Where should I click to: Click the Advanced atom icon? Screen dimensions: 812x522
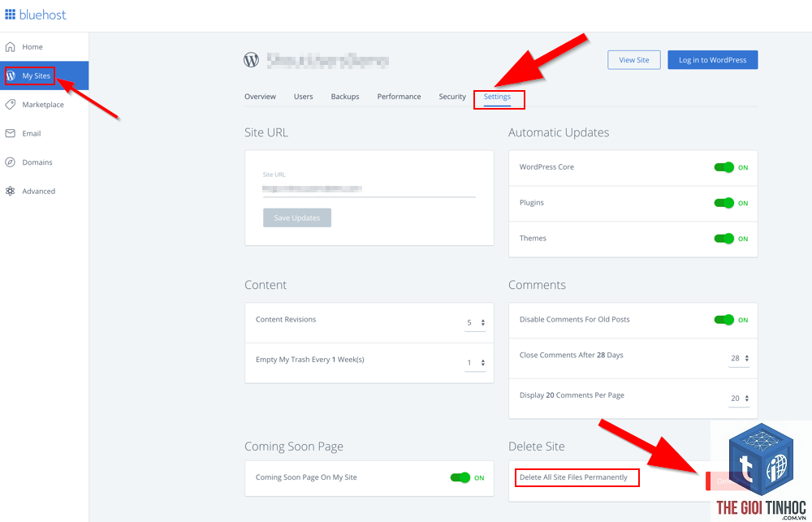click(x=10, y=191)
